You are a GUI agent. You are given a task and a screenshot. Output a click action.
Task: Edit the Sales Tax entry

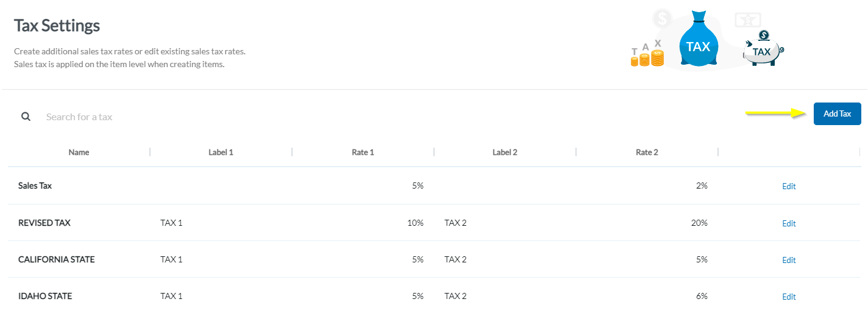[x=789, y=186]
